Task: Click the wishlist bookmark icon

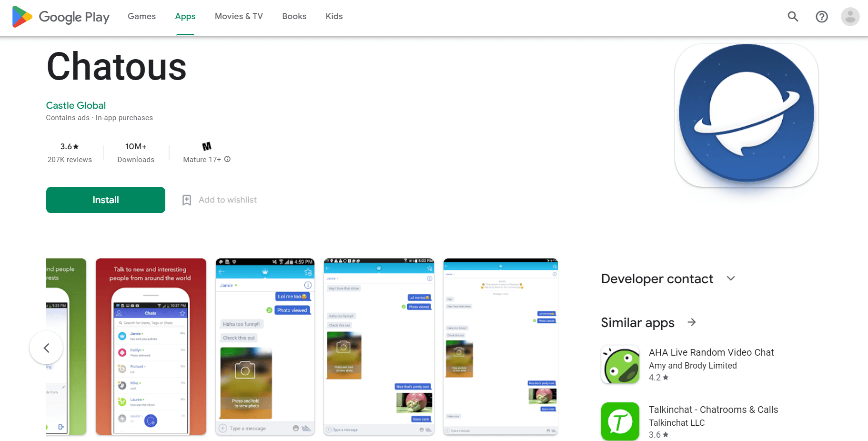Action: pyautogui.click(x=187, y=200)
